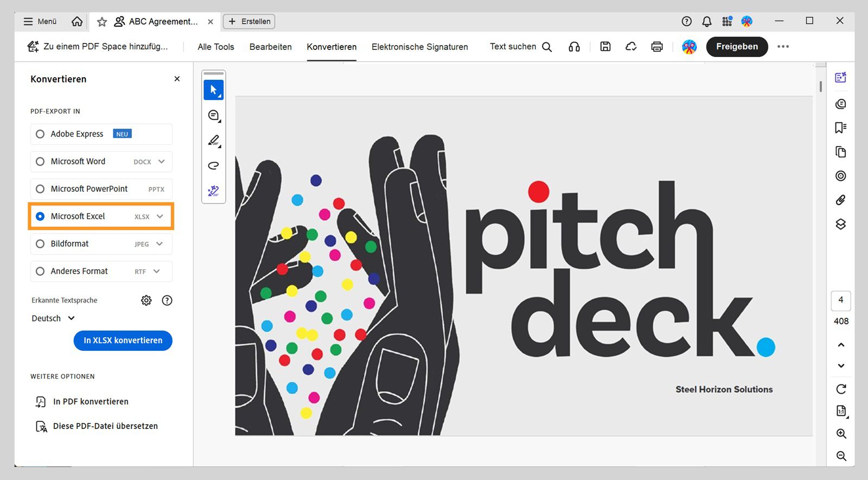This screenshot has width=868, height=480.
Task: Go to the Home icon
Action: click(77, 21)
